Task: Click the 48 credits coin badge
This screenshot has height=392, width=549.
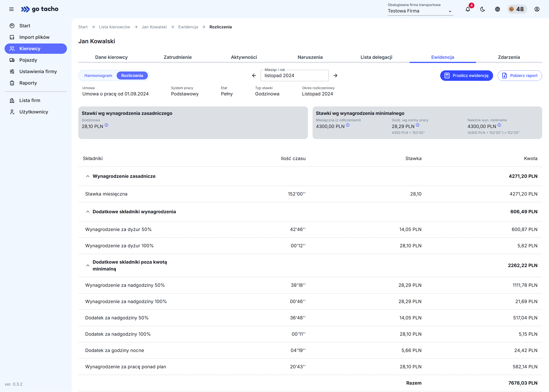Action: click(517, 9)
